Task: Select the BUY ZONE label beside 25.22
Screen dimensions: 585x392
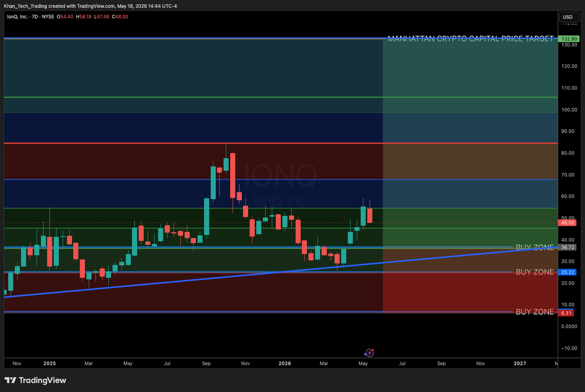Action: coord(535,272)
